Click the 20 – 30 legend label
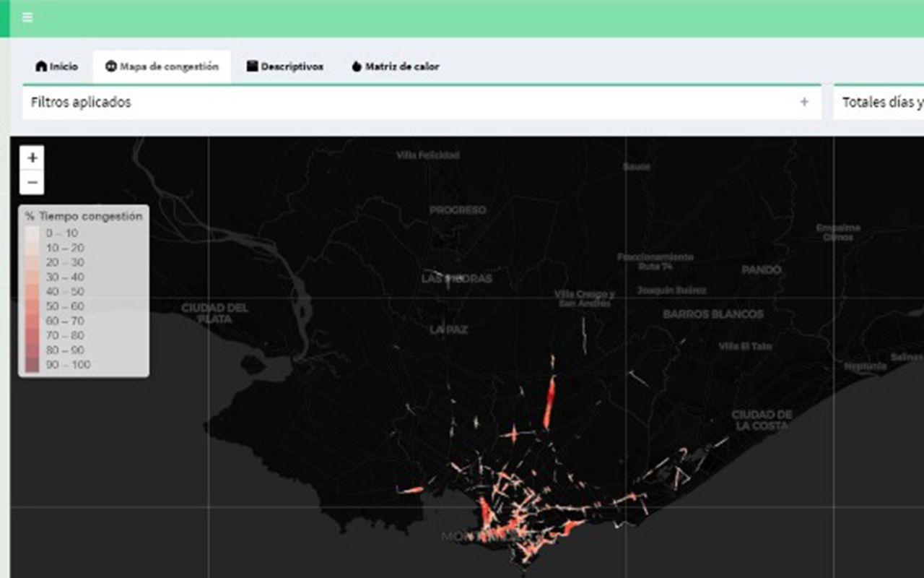 tap(65, 262)
